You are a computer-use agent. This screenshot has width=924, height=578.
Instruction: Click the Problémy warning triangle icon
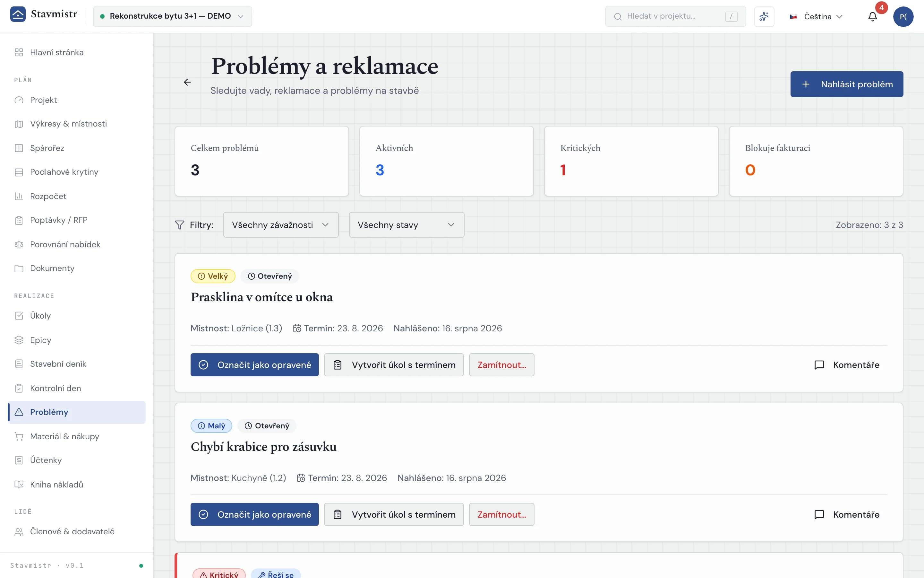point(19,412)
